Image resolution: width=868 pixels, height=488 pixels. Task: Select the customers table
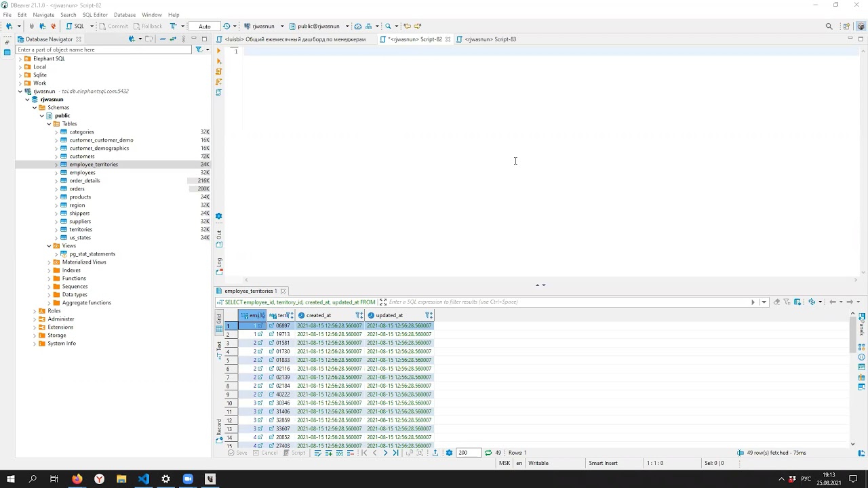(81, 157)
